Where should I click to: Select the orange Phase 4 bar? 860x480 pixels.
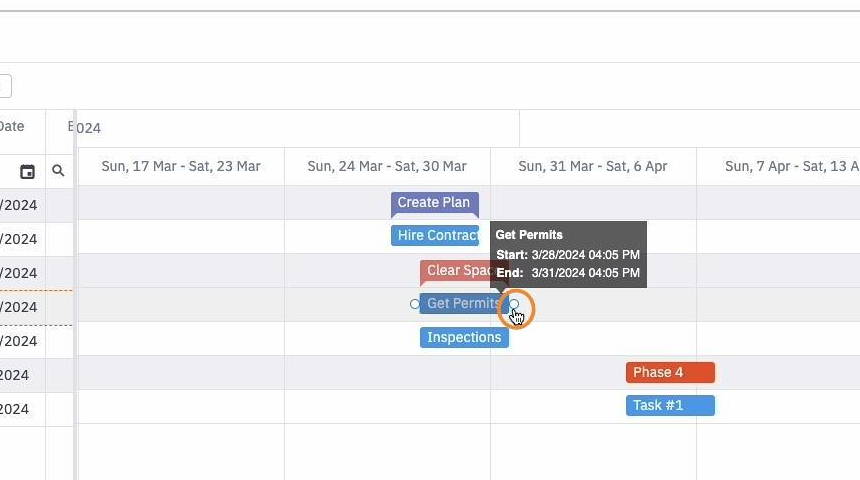point(670,372)
